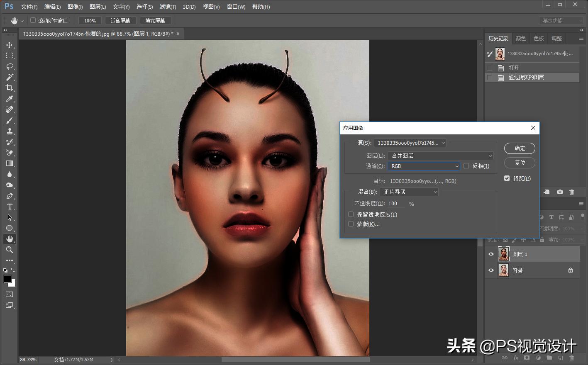Click the 确定 button in dialog
Screen dimensions: 588x365
(x=520, y=148)
